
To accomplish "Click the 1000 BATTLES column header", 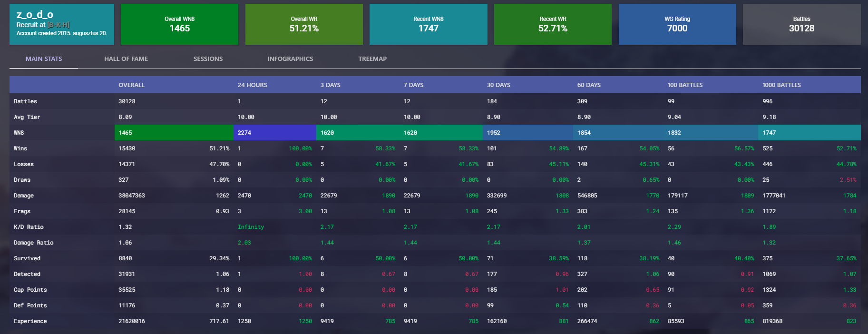I will coord(781,85).
